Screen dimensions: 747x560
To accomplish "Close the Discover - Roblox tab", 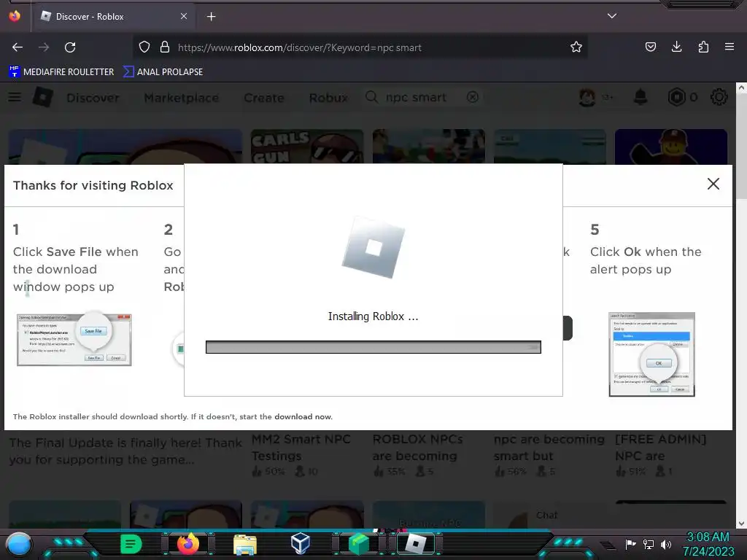I will click(x=184, y=16).
